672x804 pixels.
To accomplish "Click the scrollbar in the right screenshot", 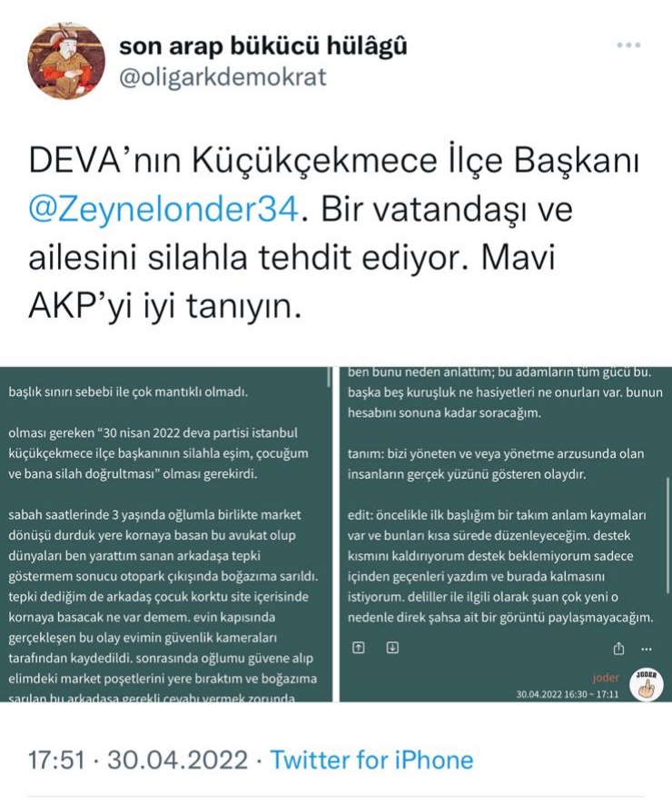I will coord(667,534).
